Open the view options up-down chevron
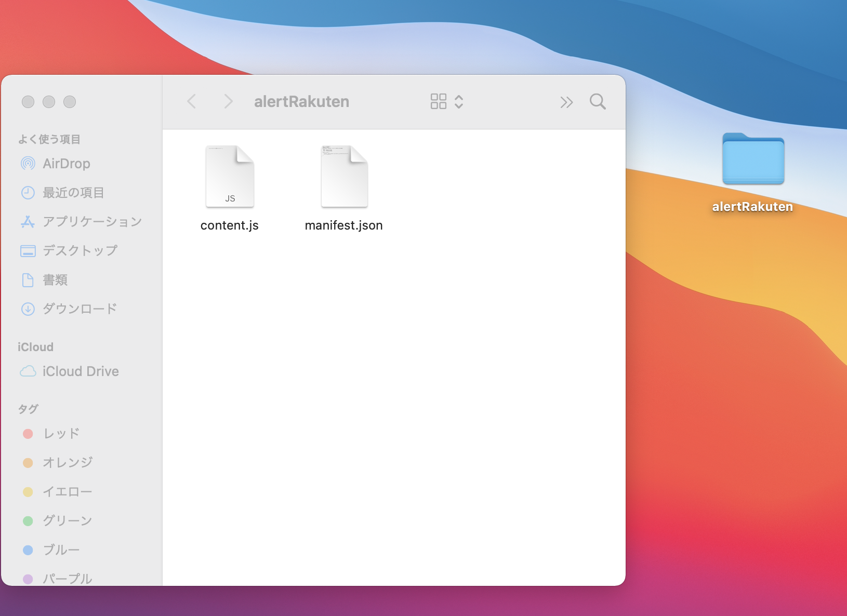The width and height of the screenshot is (847, 616). click(x=459, y=101)
